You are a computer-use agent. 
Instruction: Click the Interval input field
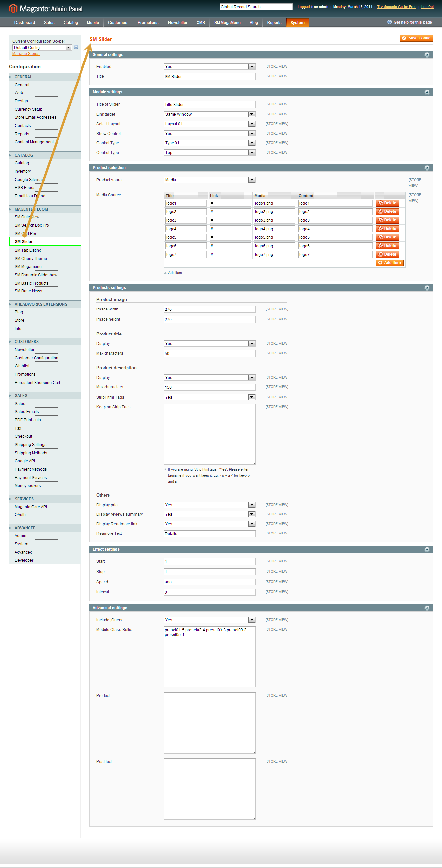(x=209, y=592)
